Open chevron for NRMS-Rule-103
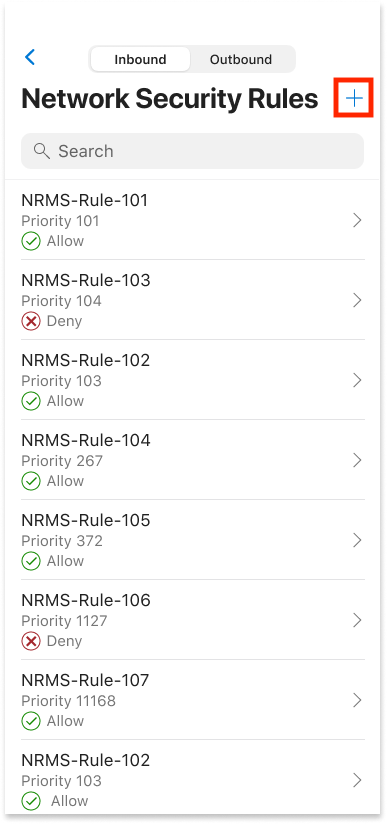 [x=358, y=300]
